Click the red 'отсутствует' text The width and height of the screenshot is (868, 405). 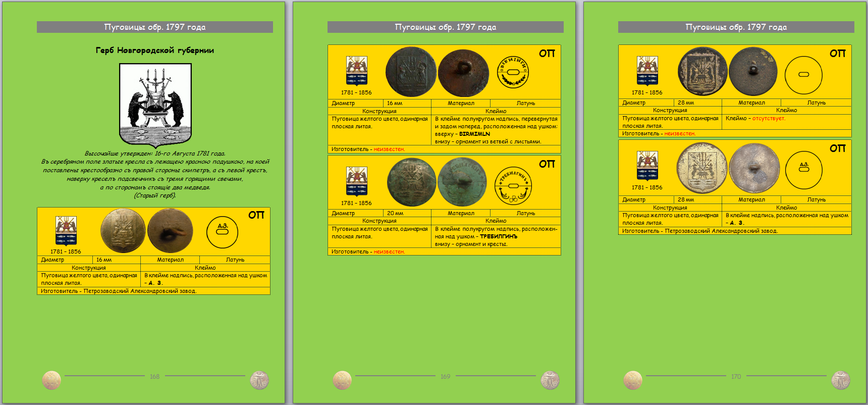coord(768,119)
